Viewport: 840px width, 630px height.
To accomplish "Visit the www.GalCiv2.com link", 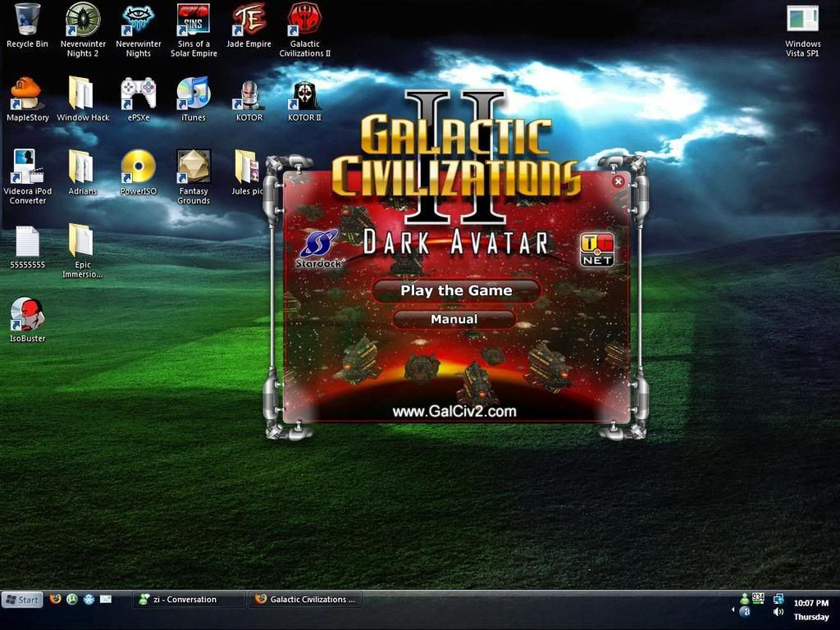I will [x=454, y=412].
